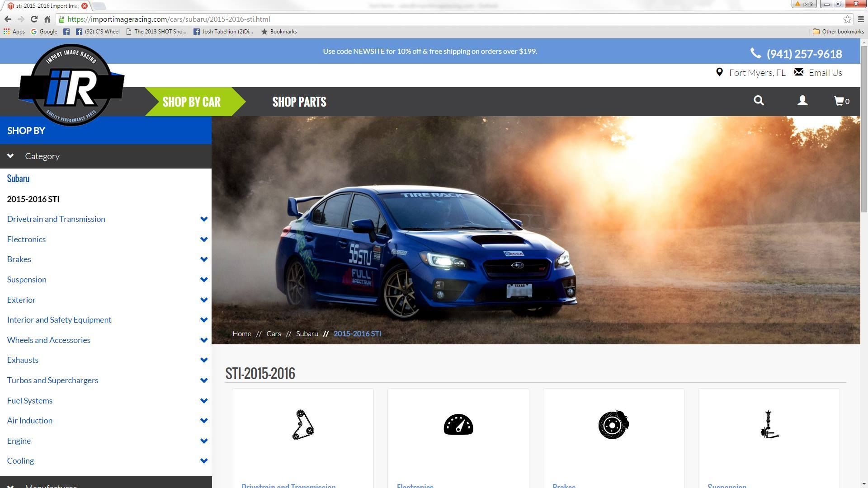Screen dimensions: 868x488
Task: Open site search magnifier icon
Action: coord(759,101)
